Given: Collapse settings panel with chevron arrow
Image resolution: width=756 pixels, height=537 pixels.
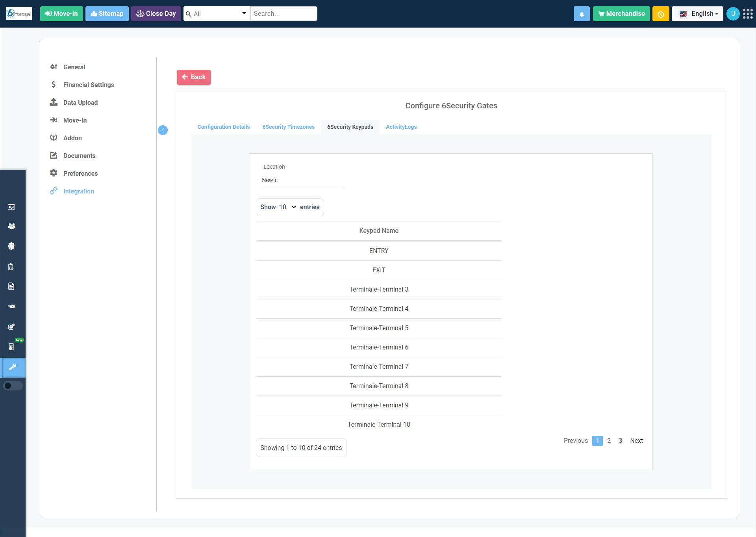Looking at the screenshot, I should click(163, 130).
